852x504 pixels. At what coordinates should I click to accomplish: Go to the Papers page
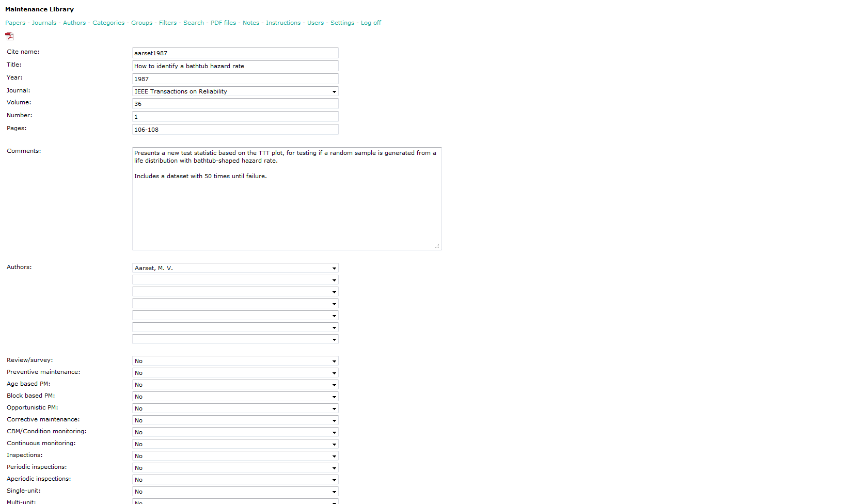pos(15,23)
